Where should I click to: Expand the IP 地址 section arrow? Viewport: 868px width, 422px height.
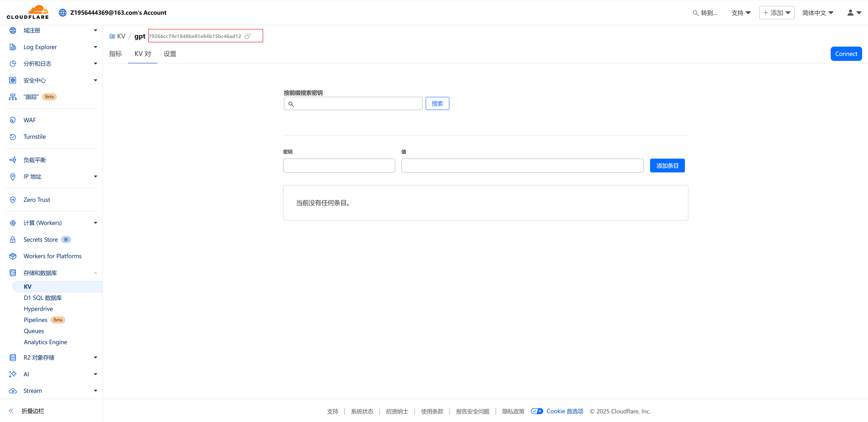[x=95, y=176]
